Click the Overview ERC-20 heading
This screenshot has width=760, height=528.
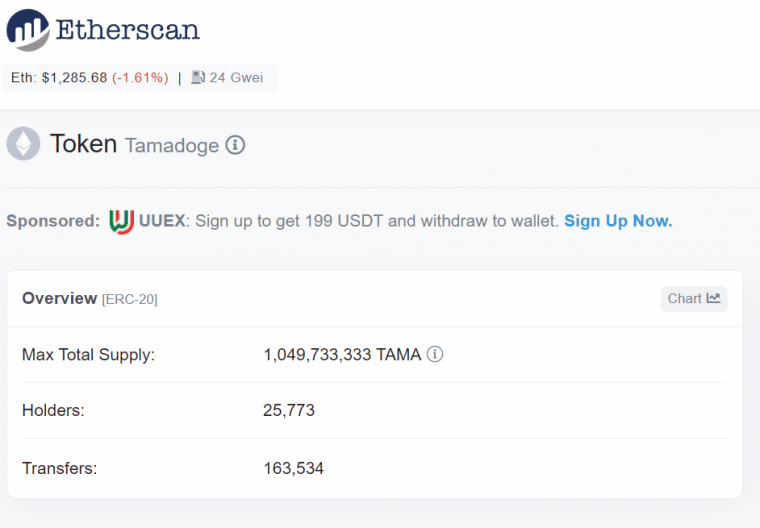click(x=90, y=299)
